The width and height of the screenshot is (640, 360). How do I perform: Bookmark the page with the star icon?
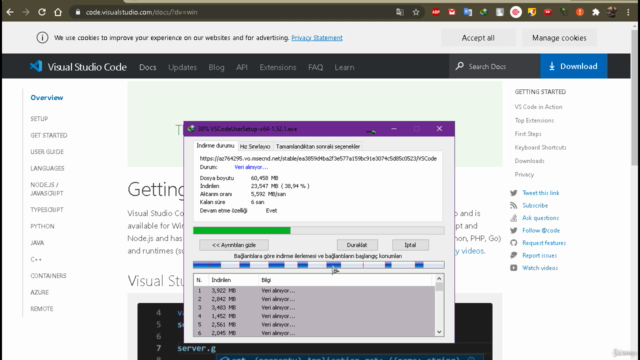coord(416,12)
